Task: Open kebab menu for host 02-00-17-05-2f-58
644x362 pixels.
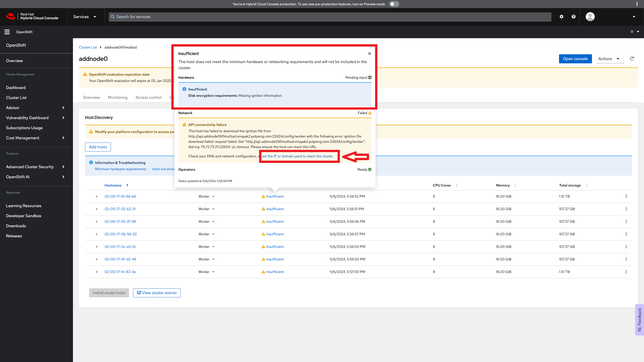Action: [x=626, y=221]
